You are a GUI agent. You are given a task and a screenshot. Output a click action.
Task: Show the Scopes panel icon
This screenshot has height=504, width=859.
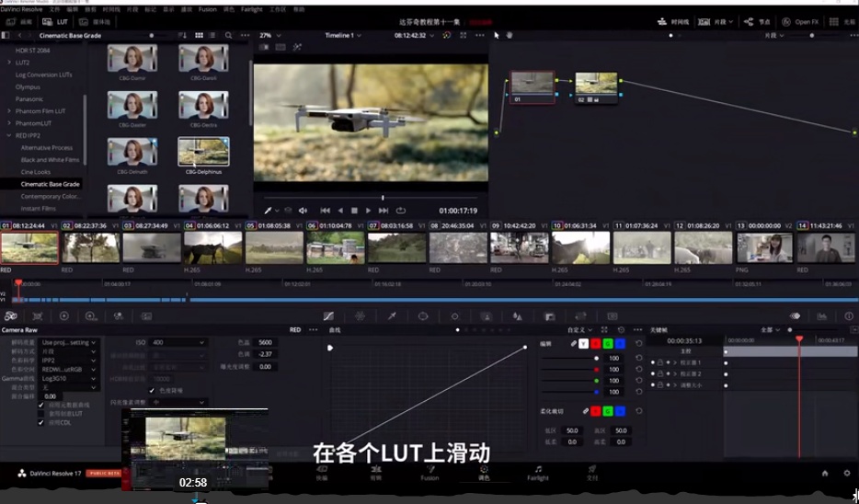[x=822, y=316]
